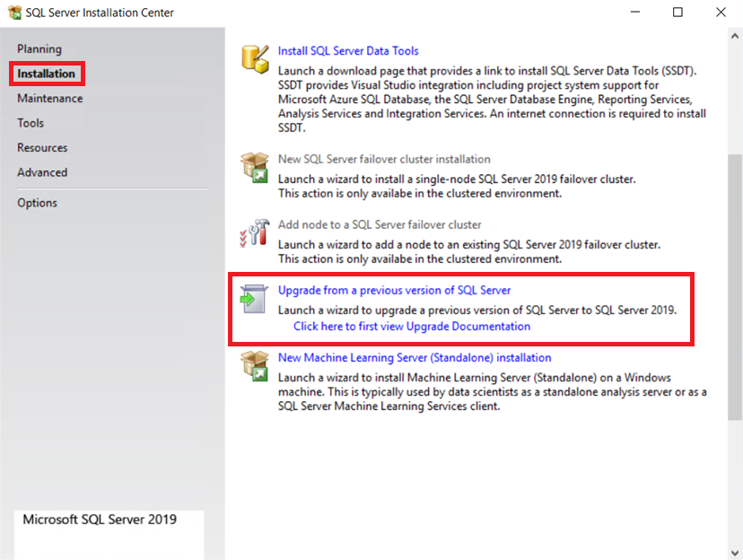Go to the Resources section
The height and width of the screenshot is (560, 743).
tap(42, 147)
